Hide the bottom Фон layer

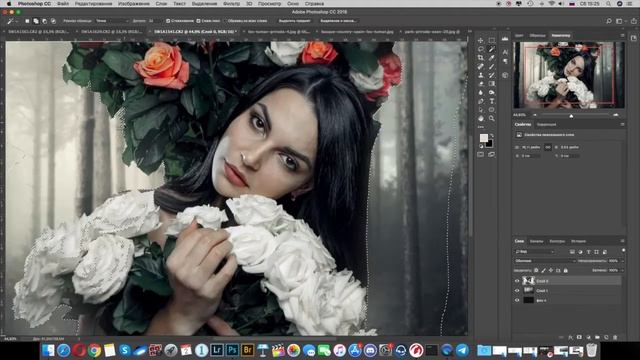click(x=517, y=300)
